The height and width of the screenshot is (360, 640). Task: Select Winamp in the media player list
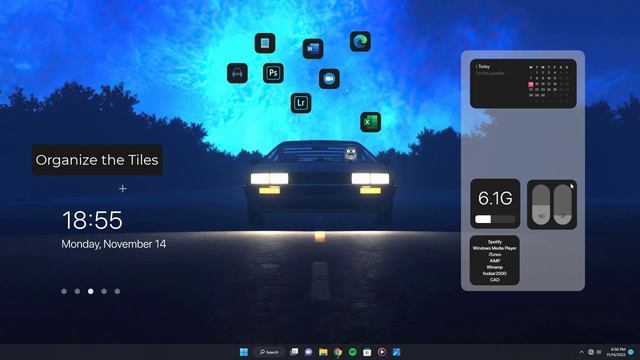coord(495,267)
